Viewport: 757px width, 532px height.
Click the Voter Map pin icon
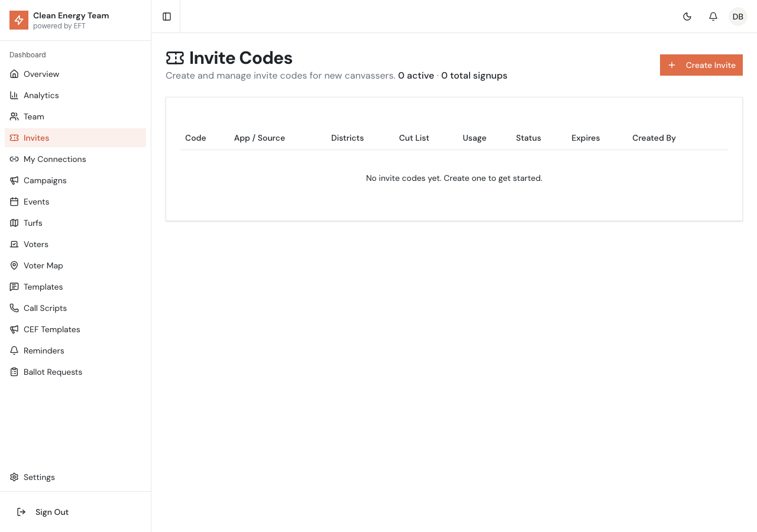[x=14, y=265]
